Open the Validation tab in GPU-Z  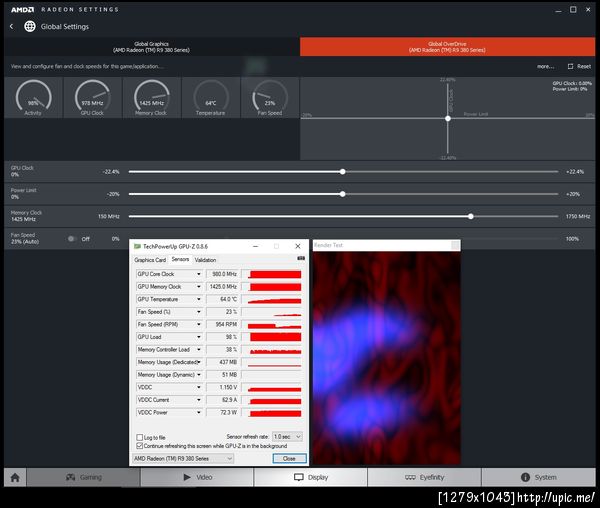point(205,260)
